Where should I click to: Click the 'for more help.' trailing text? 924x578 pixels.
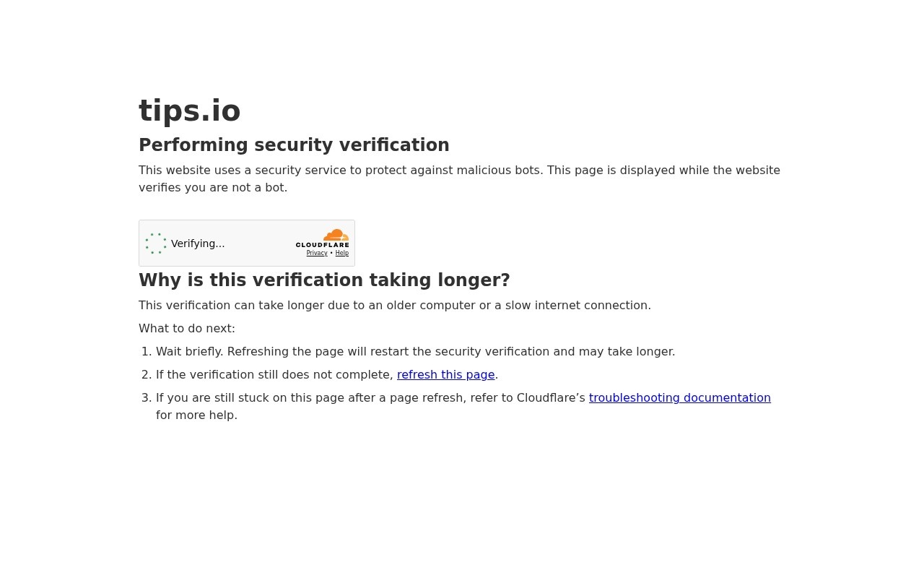(196, 415)
